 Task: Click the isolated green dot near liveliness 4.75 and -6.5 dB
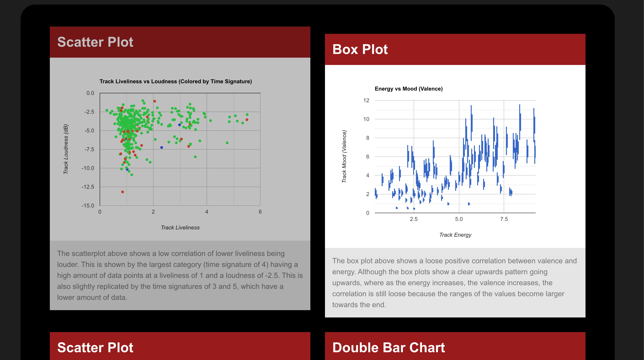tap(227, 143)
